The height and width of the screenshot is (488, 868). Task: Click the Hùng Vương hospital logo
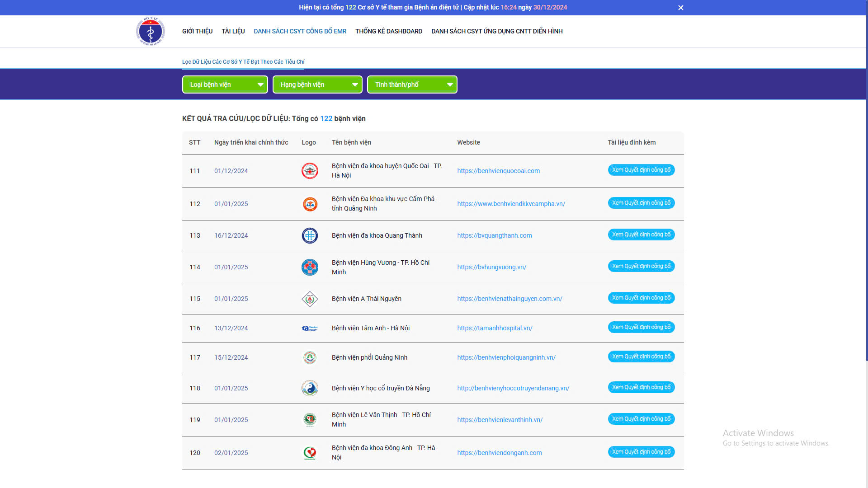310,267
